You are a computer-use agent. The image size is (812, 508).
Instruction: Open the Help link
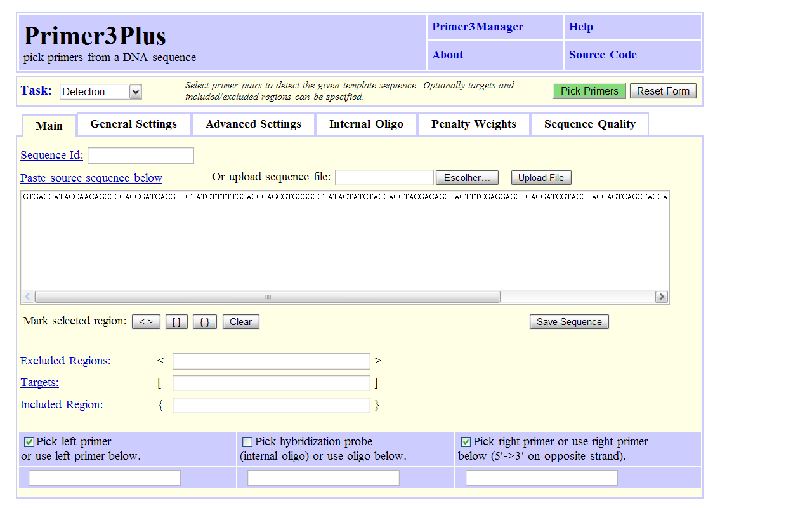tap(581, 27)
